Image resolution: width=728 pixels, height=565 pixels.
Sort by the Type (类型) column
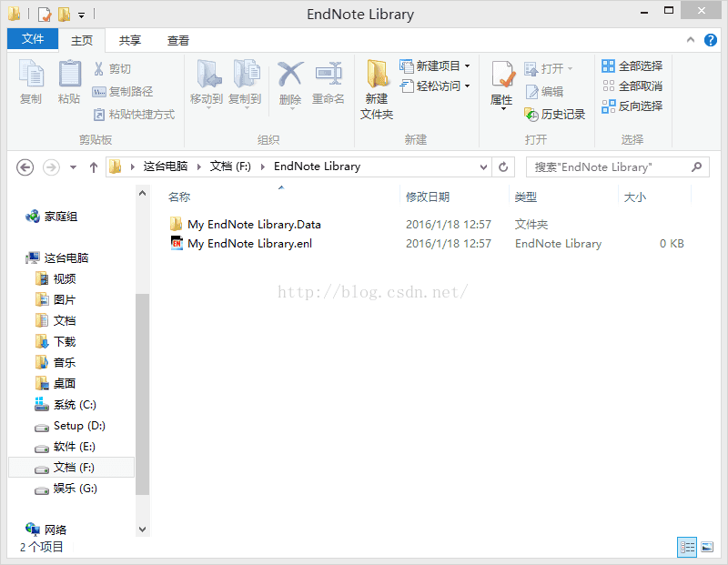pos(526,197)
